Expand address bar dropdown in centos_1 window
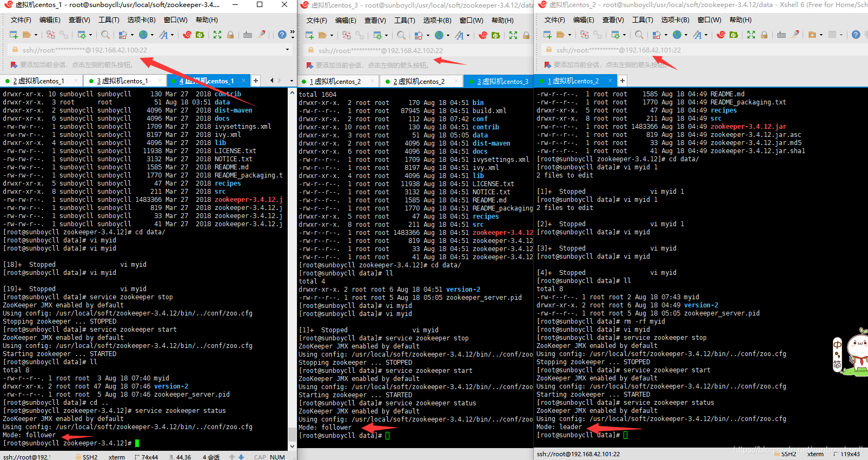This screenshot has width=868, height=460. coord(287,50)
